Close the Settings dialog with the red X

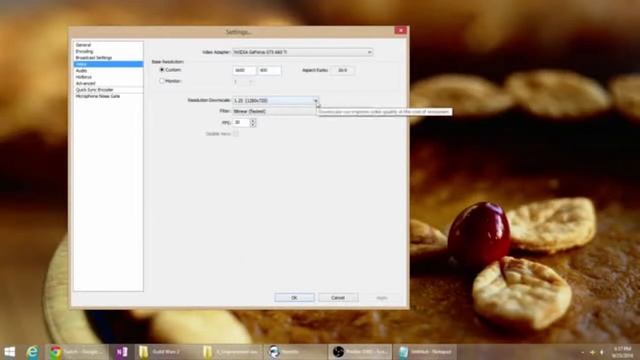pos(400,31)
